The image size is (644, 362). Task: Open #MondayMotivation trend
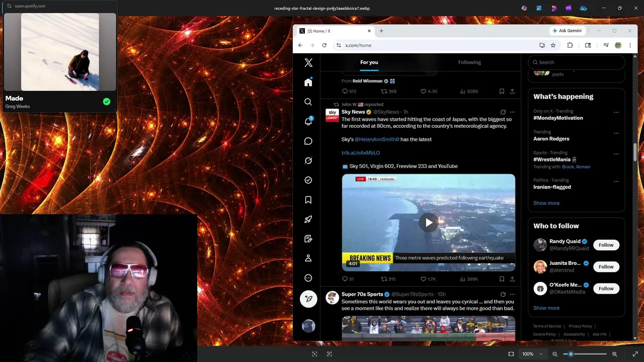[558, 118]
